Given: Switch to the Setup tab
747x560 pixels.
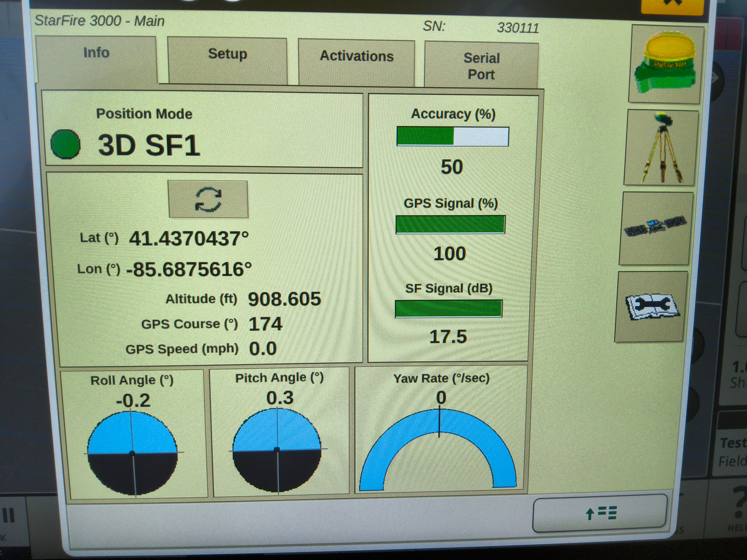Looking at the screenshot, I should (227, 54).
